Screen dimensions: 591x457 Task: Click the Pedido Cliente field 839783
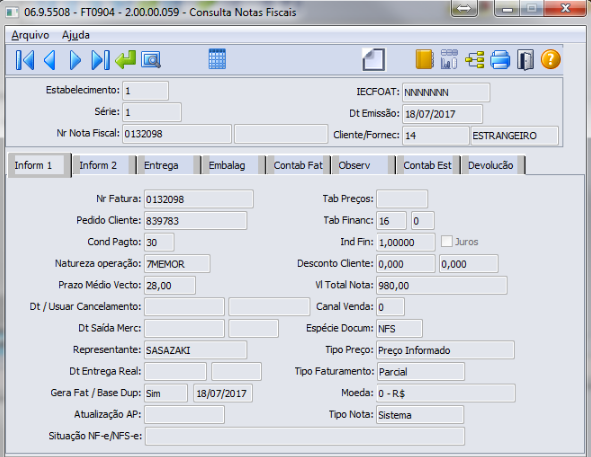coord(196,221)
